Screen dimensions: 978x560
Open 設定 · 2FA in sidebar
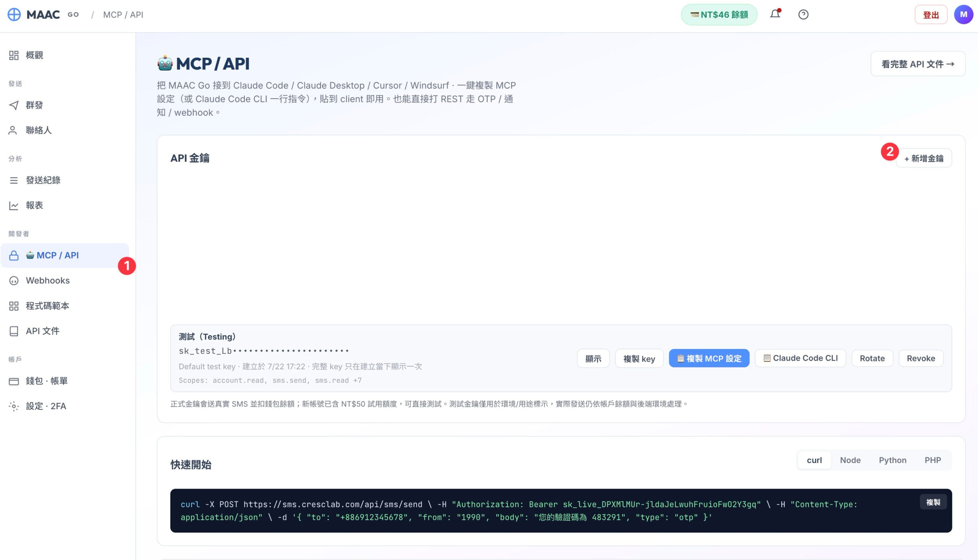65,406
